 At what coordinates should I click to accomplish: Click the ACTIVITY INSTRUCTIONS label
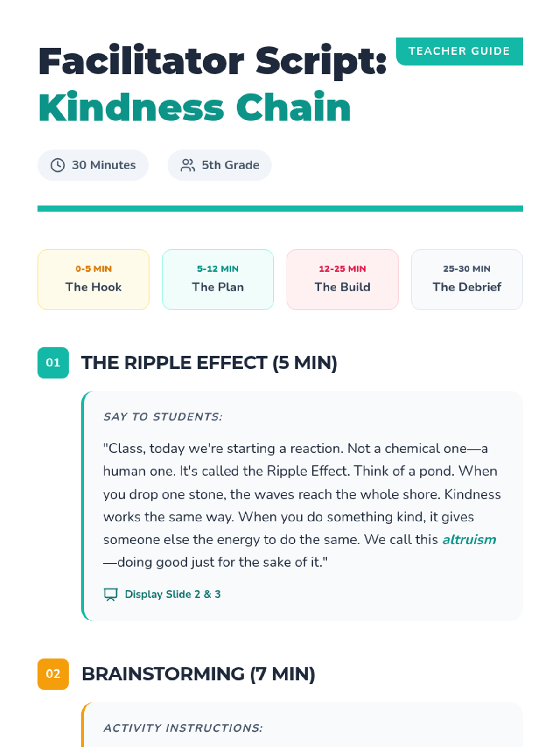[183, 728]
